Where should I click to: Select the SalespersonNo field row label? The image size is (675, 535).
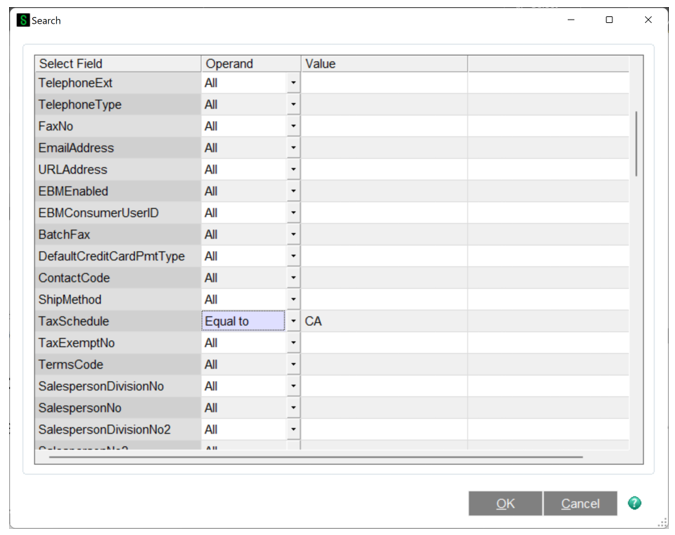pos(118,408)
